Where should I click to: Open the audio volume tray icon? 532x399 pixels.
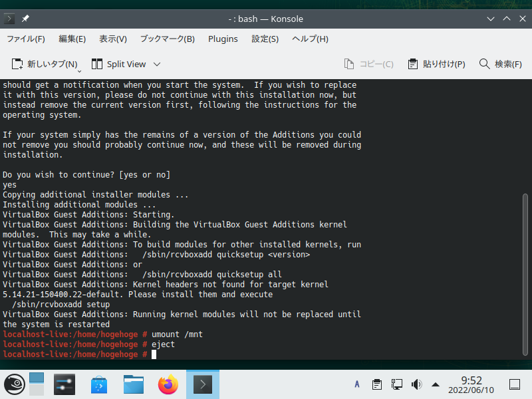tap(416, 384)
